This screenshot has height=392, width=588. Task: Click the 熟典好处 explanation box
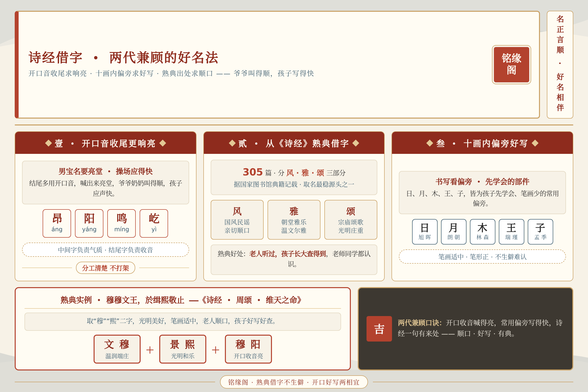click(x=294, y=259)
